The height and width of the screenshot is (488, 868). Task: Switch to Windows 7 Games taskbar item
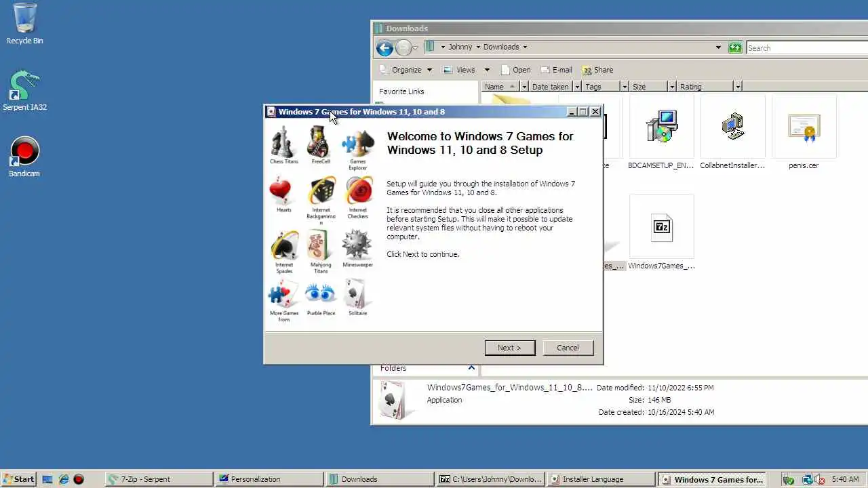712,479
